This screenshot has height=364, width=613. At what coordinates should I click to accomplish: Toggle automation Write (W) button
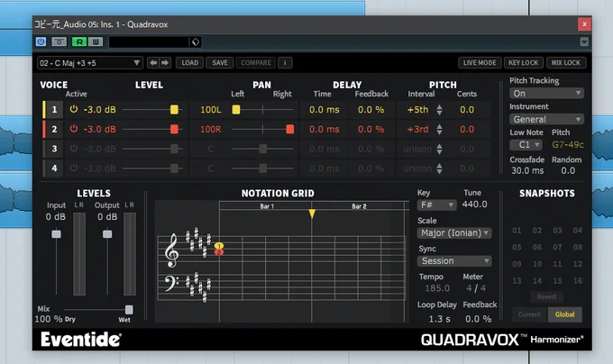pyautogui.click(x=96, y=41)
